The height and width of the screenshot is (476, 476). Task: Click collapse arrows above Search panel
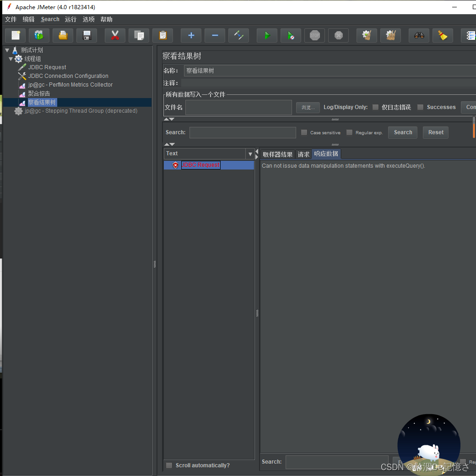(x=169, y=119)
